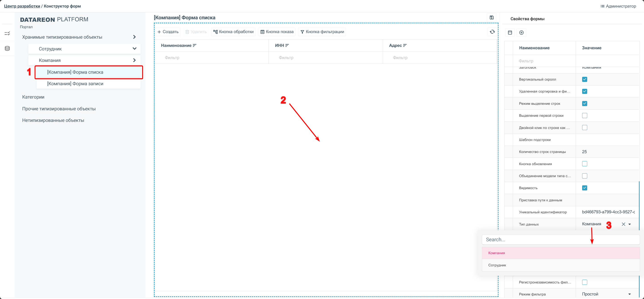
Task: Open the Режим фильтра dropdown
Action: coord(629,294)
